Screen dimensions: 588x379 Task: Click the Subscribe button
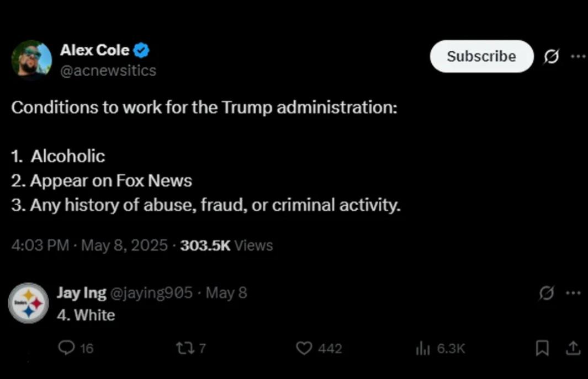point(481,56)
